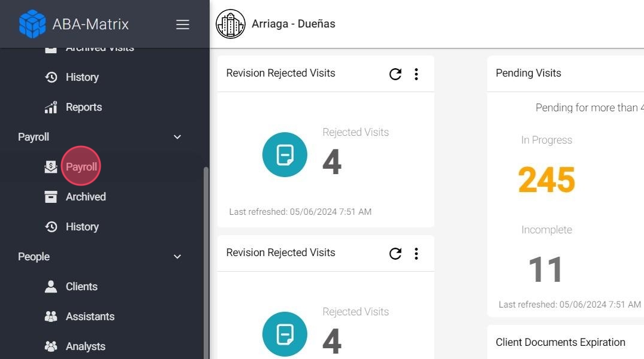Click the teal document icon in first Rejected Visits card
This screenshot has height=359, width=644.
(285, 155)
